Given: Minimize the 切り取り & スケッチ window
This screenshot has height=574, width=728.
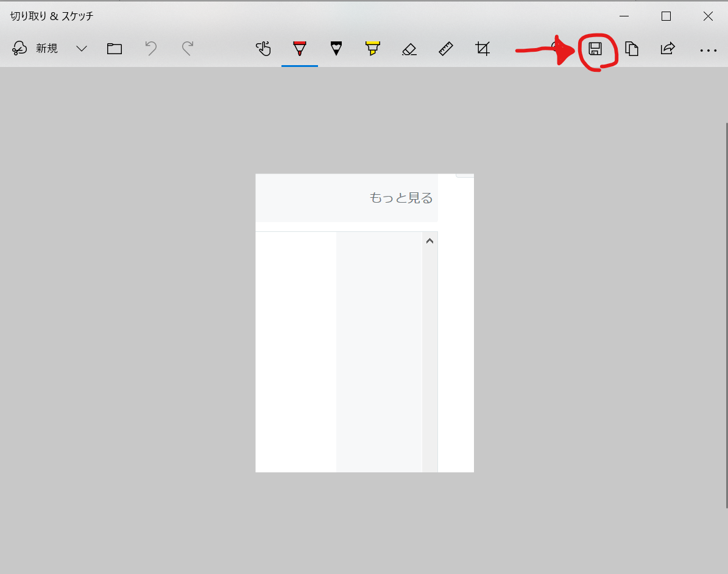Looking at the screenshot, I should click(624, 16).
